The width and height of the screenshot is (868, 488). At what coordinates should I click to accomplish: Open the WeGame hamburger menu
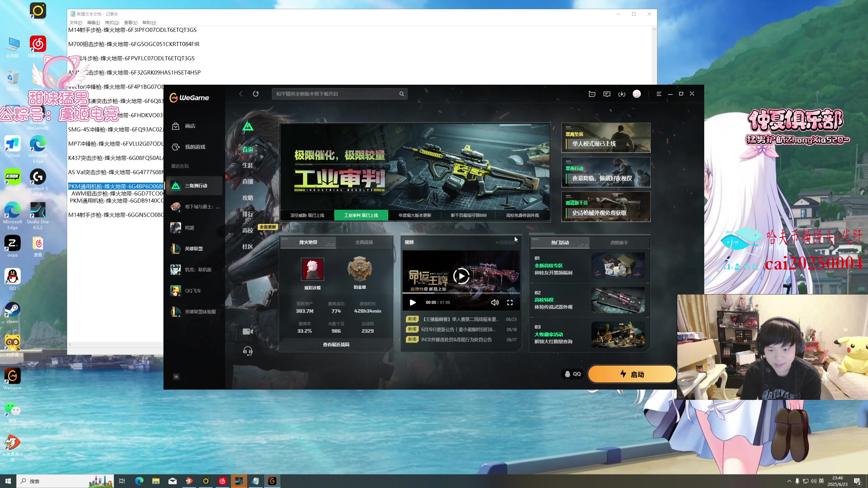pyautogui.click(x=659, y=94)
